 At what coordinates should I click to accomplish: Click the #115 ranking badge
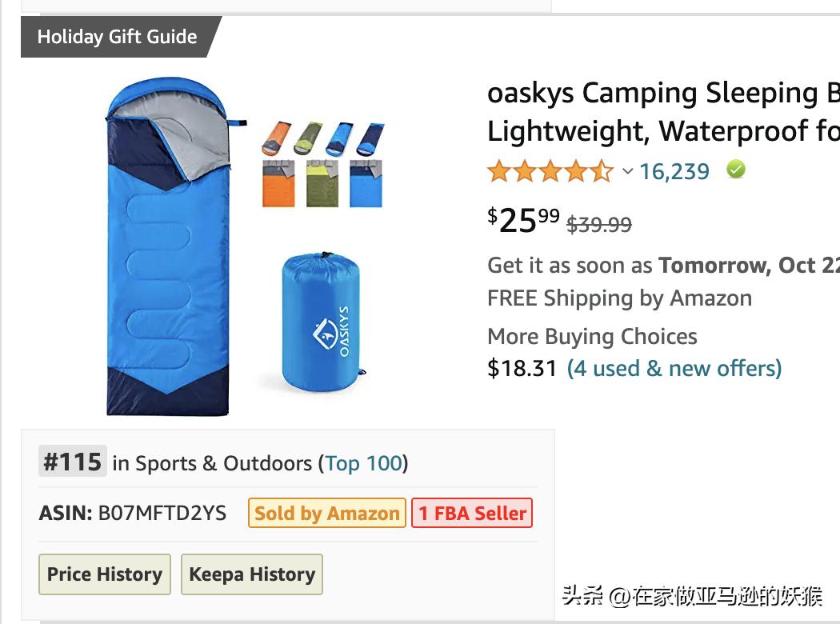[72, 461]
